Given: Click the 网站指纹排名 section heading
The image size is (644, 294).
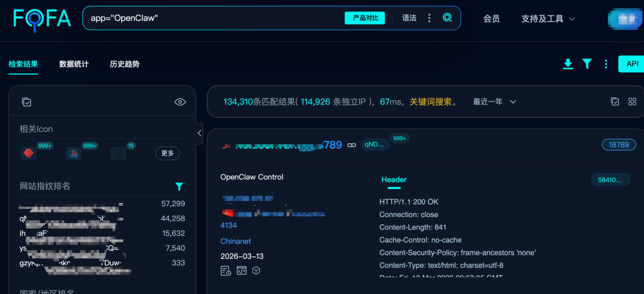Looking at the screenshot, I should [x=45, y=187].
